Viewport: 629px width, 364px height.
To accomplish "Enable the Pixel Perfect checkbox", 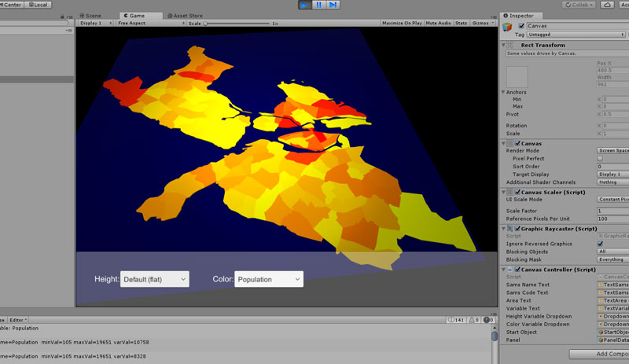I will coord(600,158).
